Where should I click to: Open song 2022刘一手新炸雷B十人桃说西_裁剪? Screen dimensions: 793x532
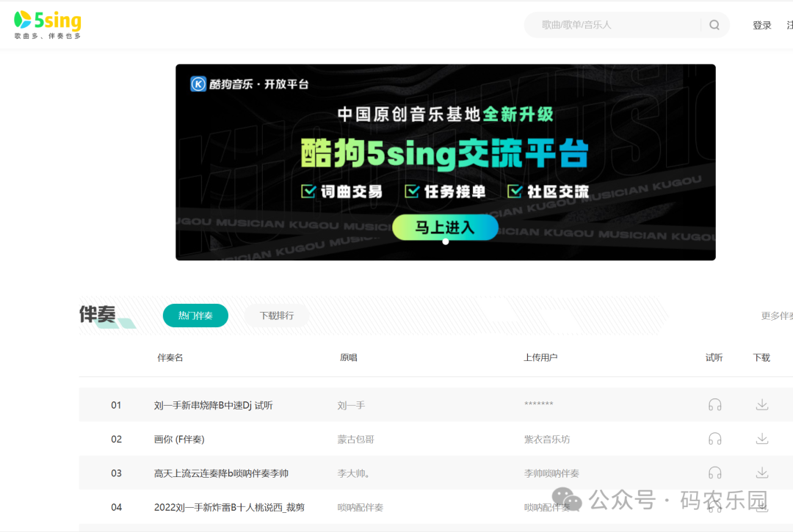pos(229,507)
